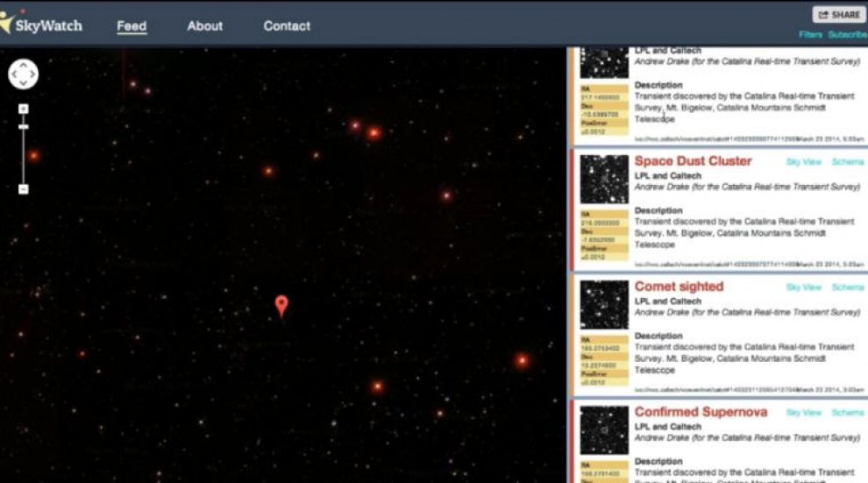Open Schema for Space Dust Cluster
This screenshot has height=483, width=868.
(848, 162)
